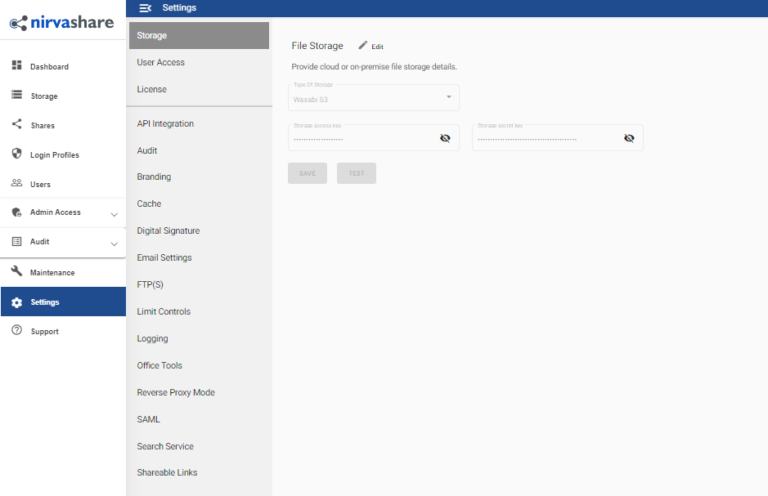Image resolution: width=768 pixels, height=496 pixels.
Task: Click the pencil Edit icon beside File Storage
Action: [x=363, y=46]
